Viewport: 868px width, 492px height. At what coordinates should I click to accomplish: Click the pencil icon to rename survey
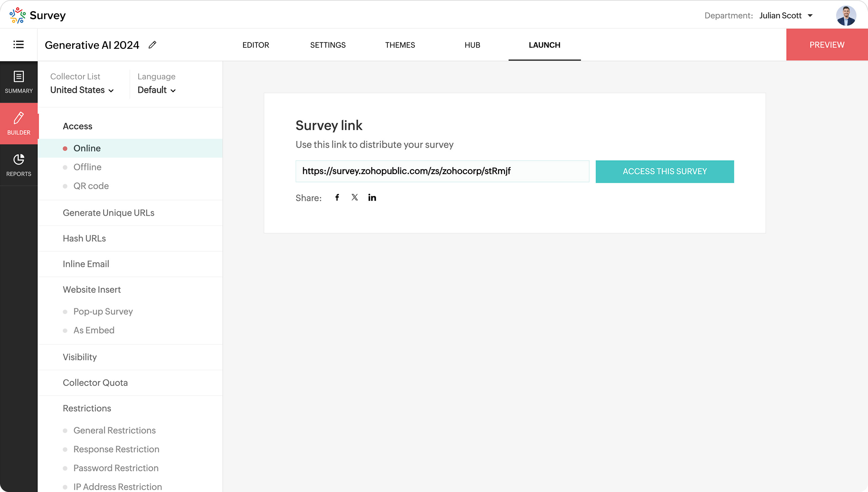coord(152,45)
